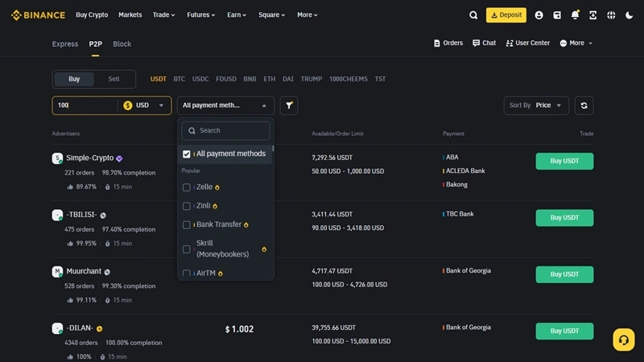
Task: Open the filter funnel icon
Action: click(x=289, y=105)
